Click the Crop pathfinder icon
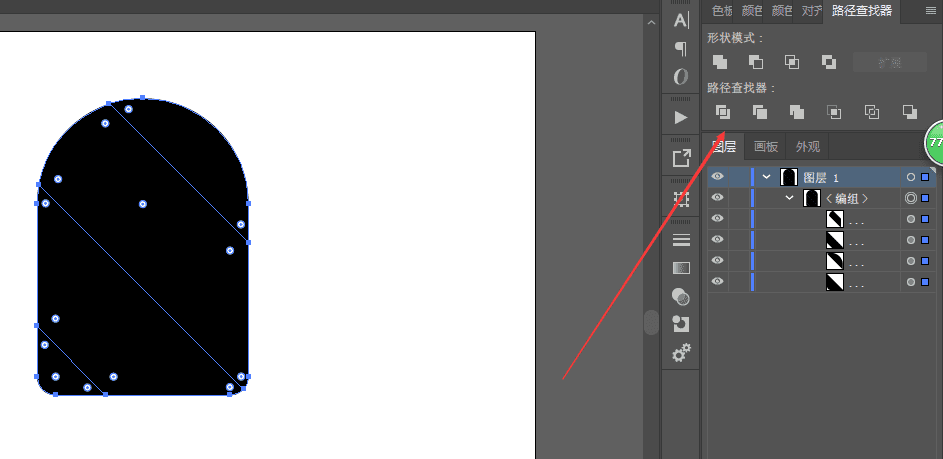 tap(834, 112)
